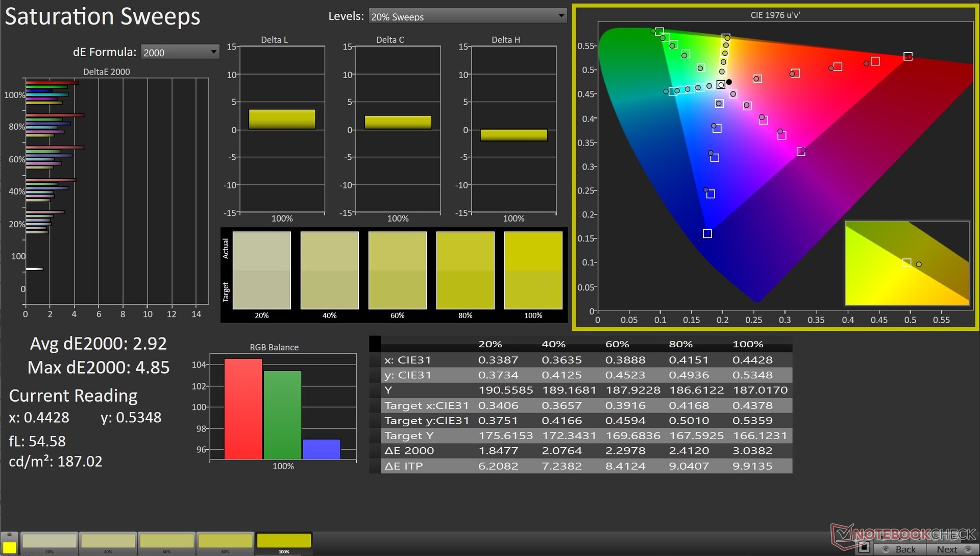Viewport: 980px width, 556px height.
Task: Select the 60% patch in bottom strip
Action: pyautogui.click(x=167, y=542)
